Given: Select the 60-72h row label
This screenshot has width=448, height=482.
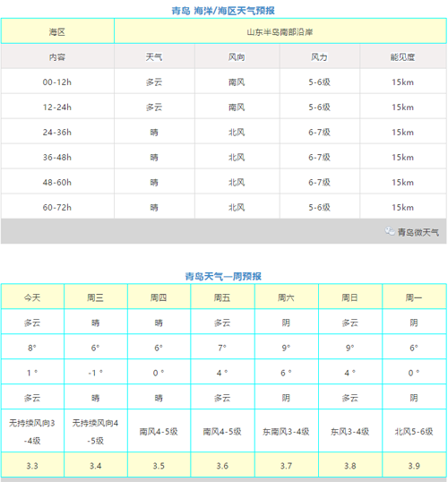Looking at the screenshot, I should tap(57, 207).
